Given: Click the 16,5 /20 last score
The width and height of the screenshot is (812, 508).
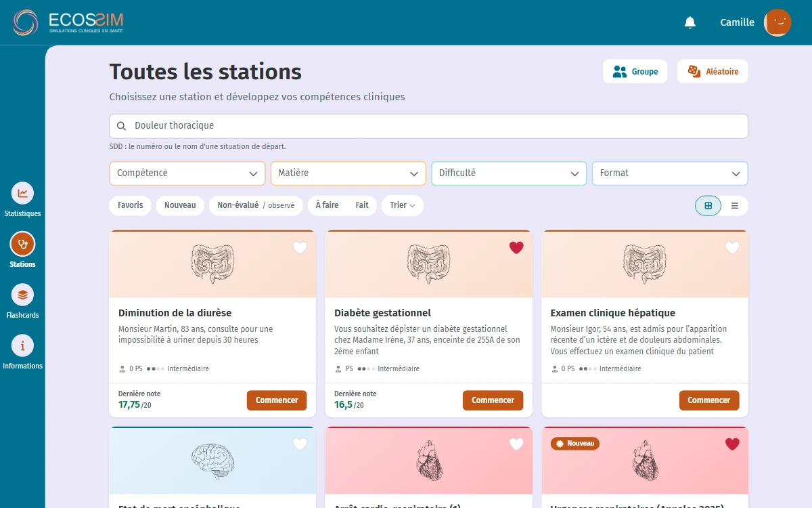Looking at the screenshot, I should (349, 405).
